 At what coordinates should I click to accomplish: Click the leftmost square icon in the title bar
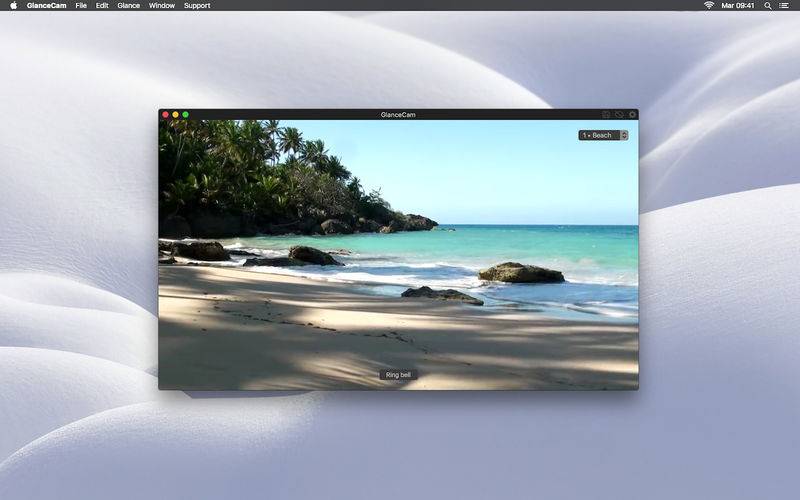[606, 115]
